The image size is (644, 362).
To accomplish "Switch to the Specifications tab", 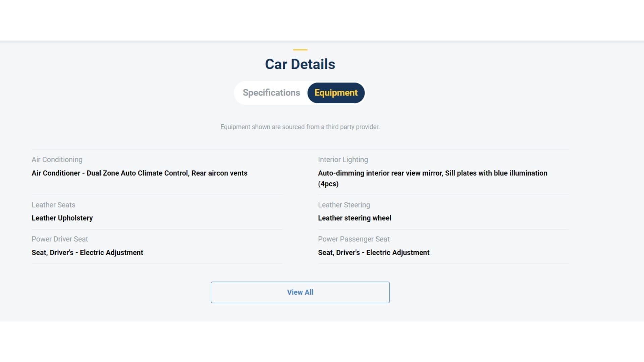I will [x=271, y=93].
